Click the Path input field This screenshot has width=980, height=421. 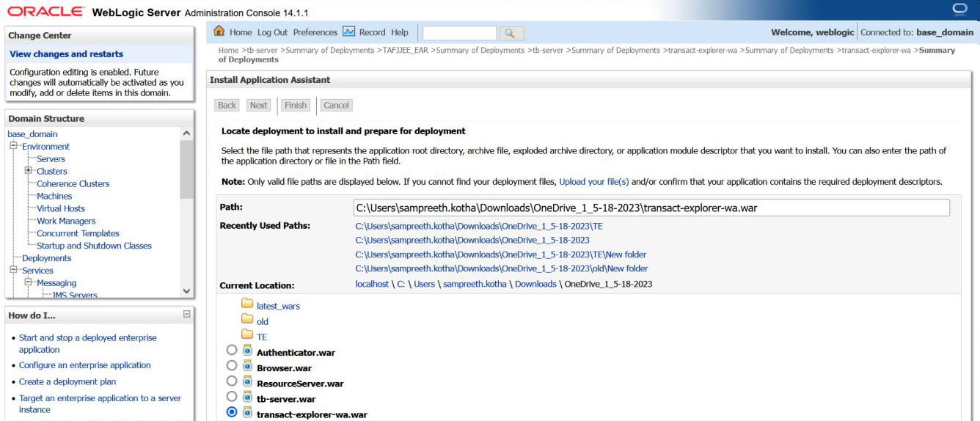(x=651, y=208)
